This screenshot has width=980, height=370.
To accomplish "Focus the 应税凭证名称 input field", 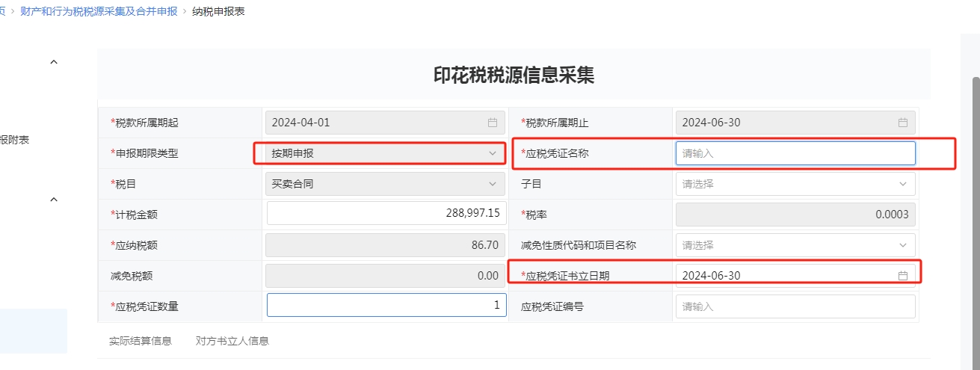I will [x=795, y=153].
